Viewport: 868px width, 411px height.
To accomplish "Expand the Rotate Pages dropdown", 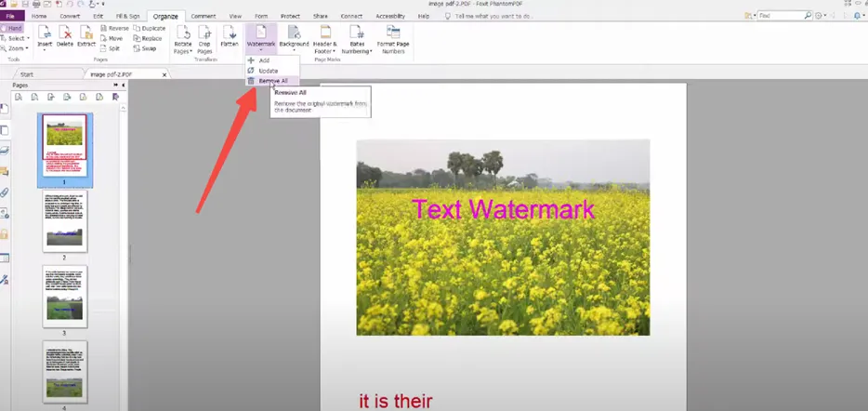I will [x=183, y=39].
